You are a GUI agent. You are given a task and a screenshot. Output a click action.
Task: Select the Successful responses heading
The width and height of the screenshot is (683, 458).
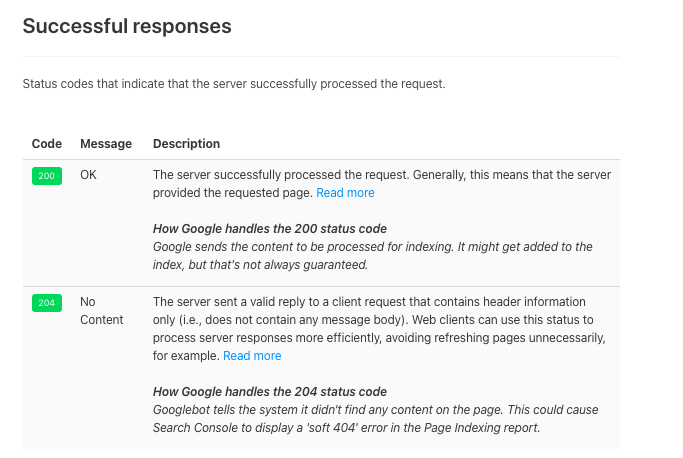[127, 26]
